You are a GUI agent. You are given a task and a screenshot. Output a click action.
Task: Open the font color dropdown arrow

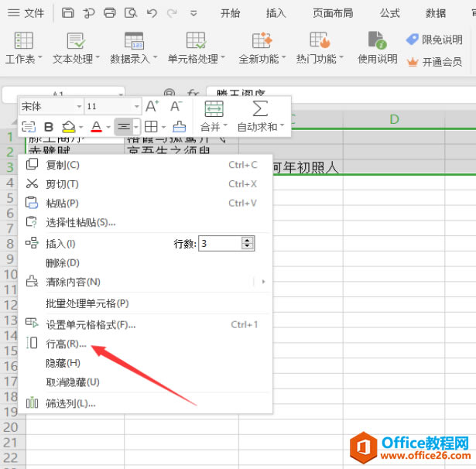pos(108,127)
